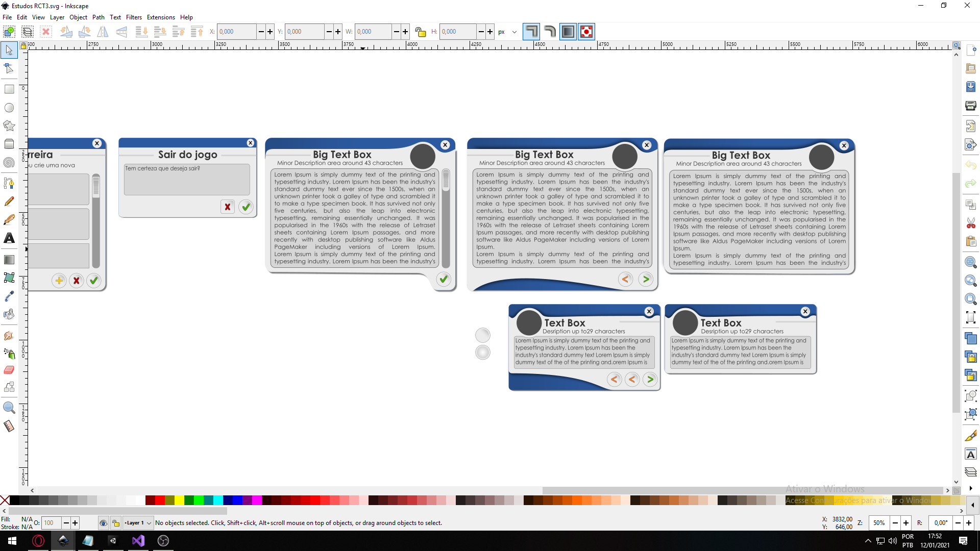980x551 pixels.
Task: Open the 50% zoom level dropdown
Action: pyautogui.click(x=879, y=523)
